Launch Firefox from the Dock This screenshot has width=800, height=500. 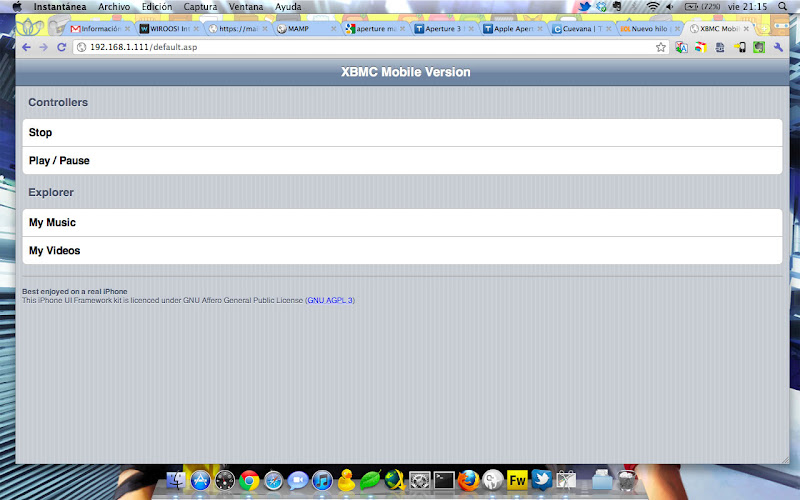point(468,480)
